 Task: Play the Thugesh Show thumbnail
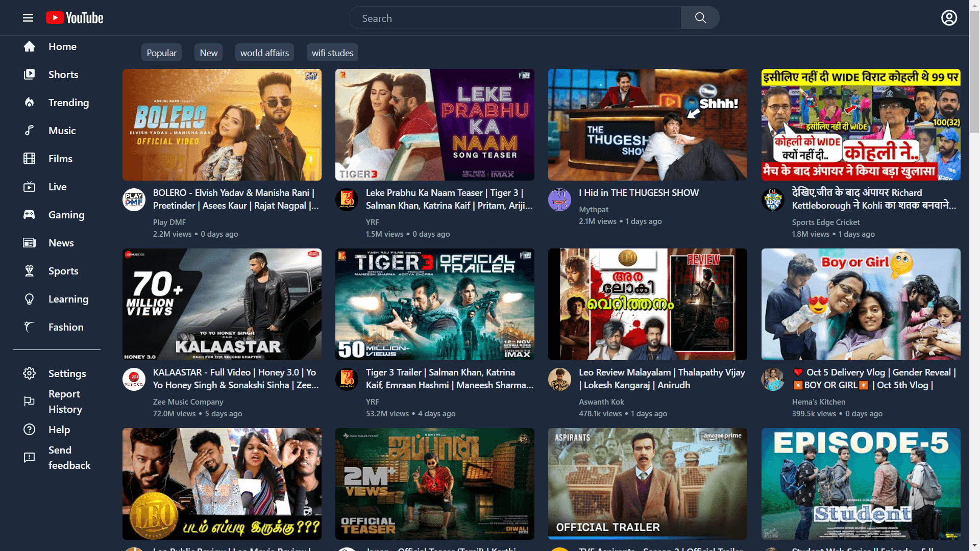(x=648, y=124)
